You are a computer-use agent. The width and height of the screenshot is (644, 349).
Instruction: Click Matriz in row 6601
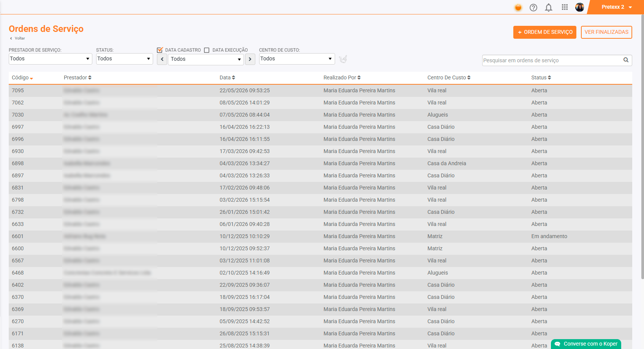pos(435,236)
